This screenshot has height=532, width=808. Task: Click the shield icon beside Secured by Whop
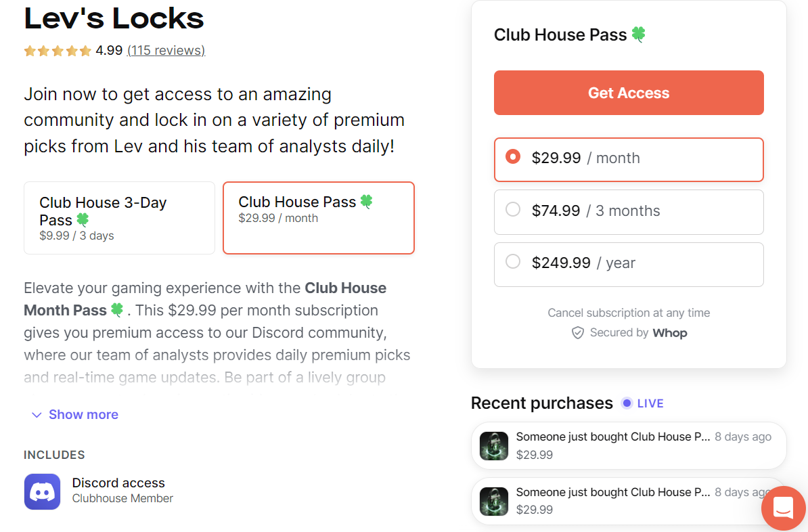tap(578, 332)
